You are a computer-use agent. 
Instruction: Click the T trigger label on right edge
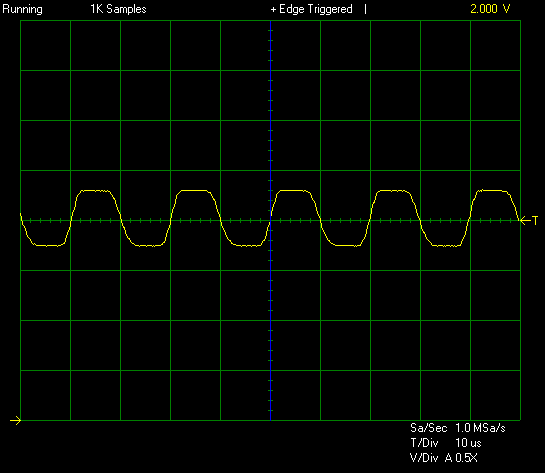point(535,220)
